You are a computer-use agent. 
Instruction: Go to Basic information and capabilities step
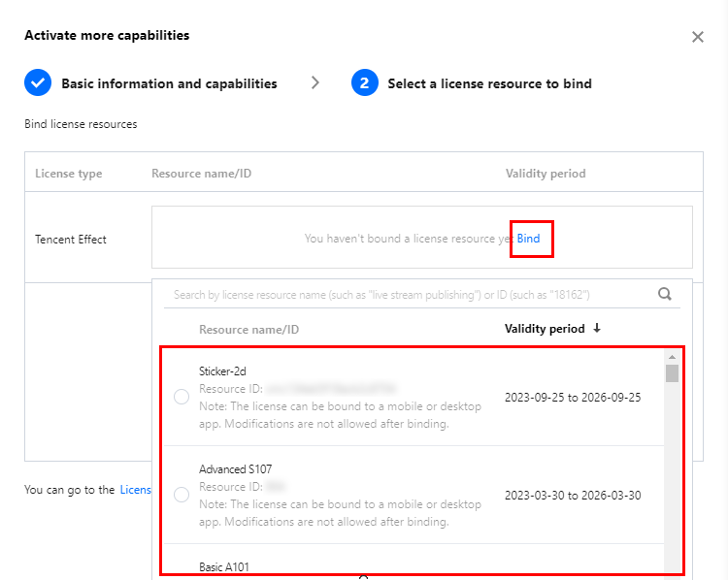click(x=169, y=83)
